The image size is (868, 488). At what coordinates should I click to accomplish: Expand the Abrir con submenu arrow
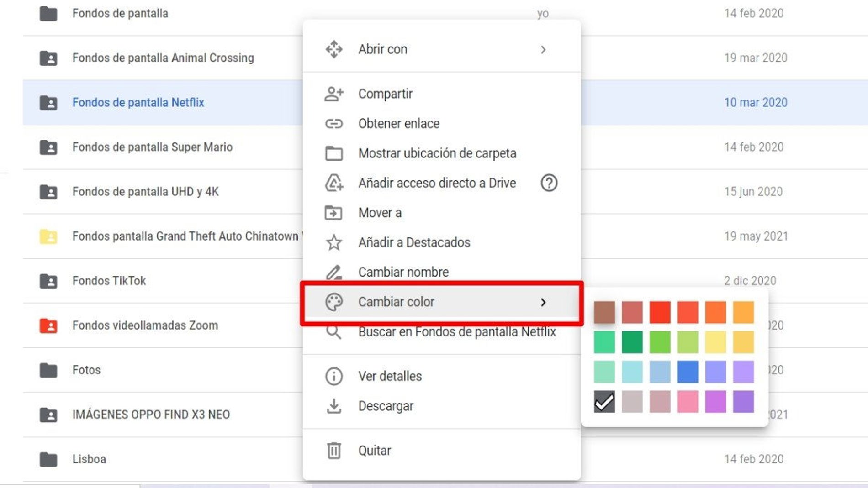pyautogui.click(x=543, y=50)
